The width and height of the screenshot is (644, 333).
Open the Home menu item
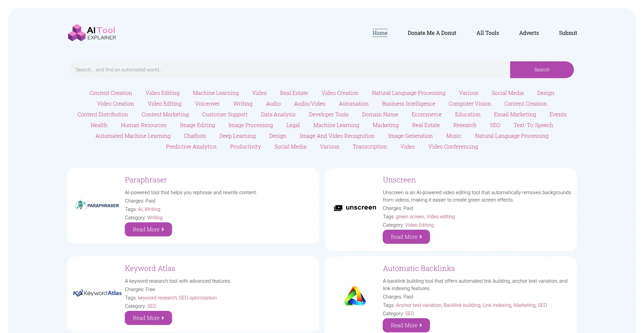[380, 33]
